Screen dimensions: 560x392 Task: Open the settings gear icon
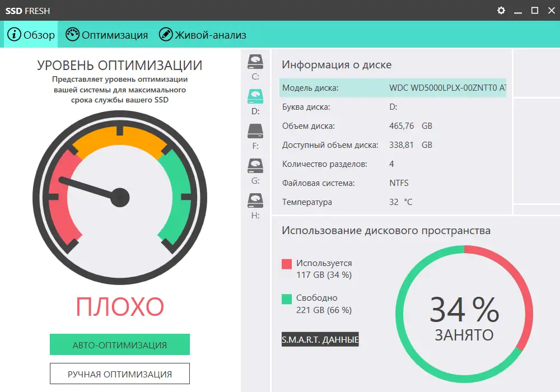501,10
